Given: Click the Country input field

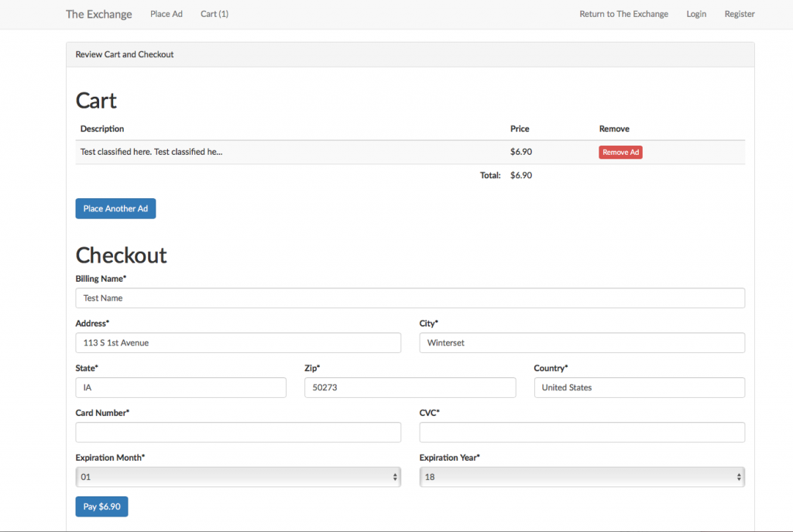Looking at the screenshot, I should click(x=639, y=387).
